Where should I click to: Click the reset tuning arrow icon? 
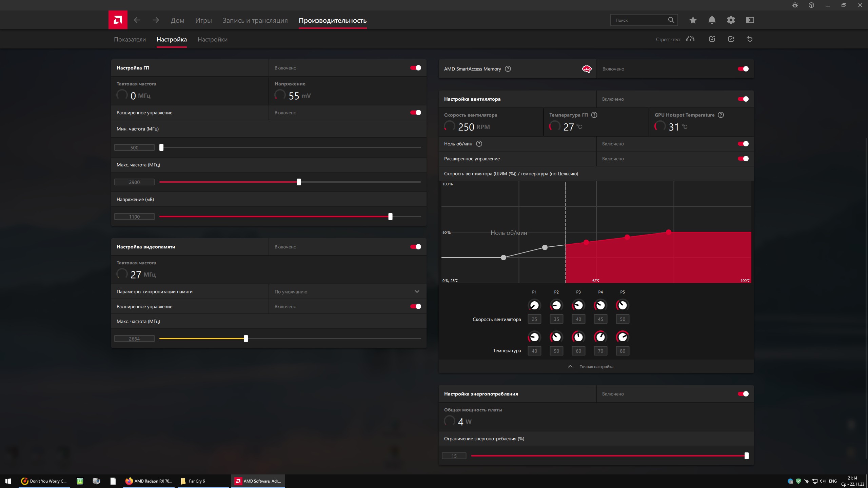[x=750, y=39]
